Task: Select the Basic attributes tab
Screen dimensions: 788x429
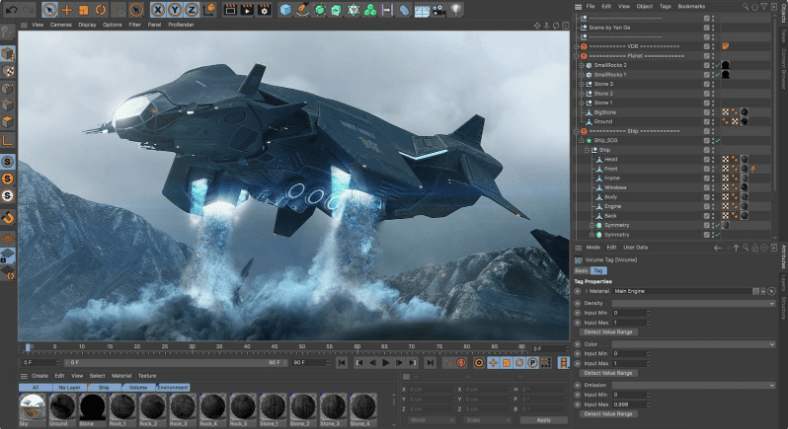Action: click(582, 270)
